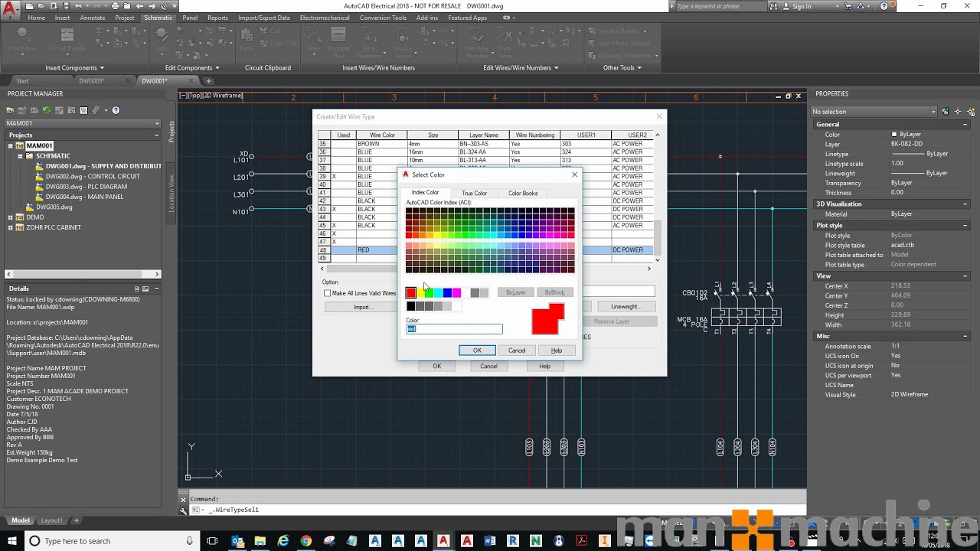
Task: Switch to the DWG005 drawing tab
Action: (x=92, y=80)
